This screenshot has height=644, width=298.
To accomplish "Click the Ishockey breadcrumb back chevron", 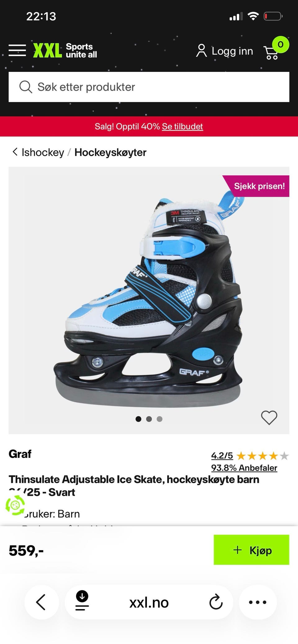I will 15,152.
